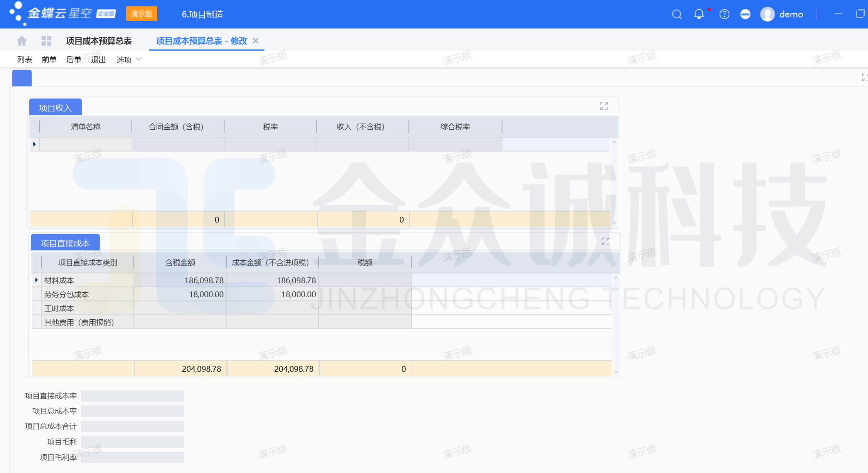Click the 项目收入 row indicator arrow
The height and width of the screenshot is (473, 868).
(34, 144)
